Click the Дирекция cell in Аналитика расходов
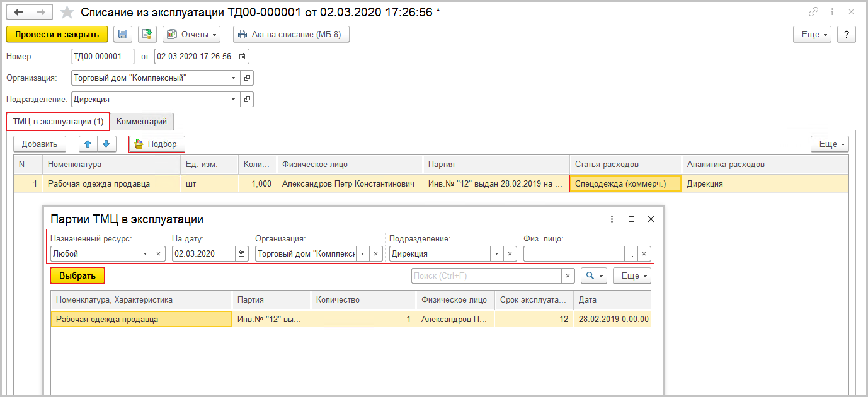868x411 pixels. coord(765,183)
